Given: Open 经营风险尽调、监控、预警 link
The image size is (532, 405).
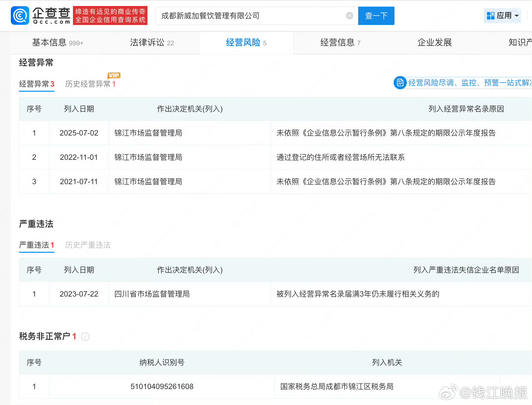Looking at the screenshot, I should [x=470, y=83].
